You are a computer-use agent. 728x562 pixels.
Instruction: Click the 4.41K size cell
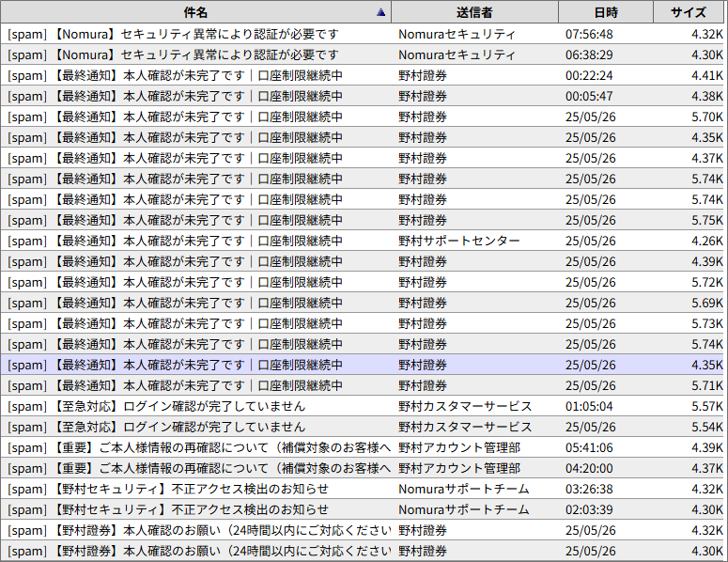click(x=707, y=76)
